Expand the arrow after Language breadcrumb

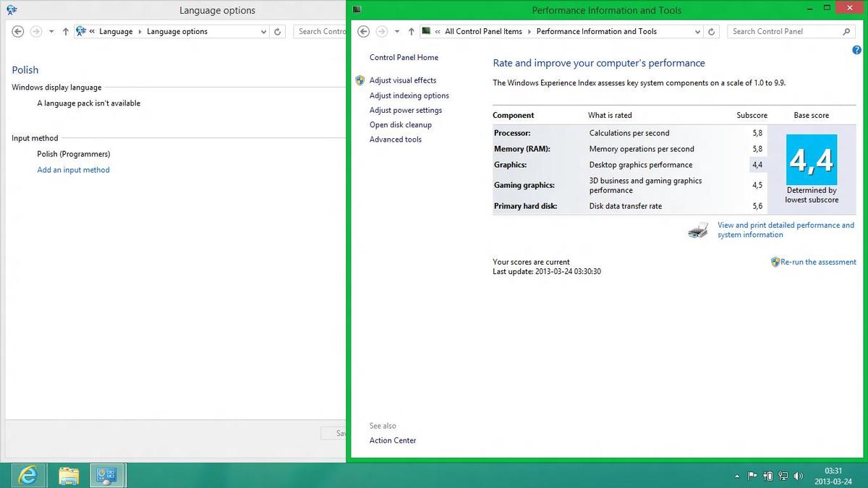coord(140,32)
